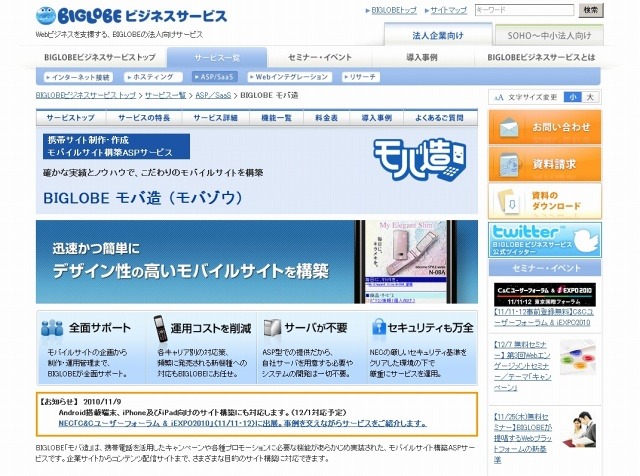This screenshot has width=640, height=476.
Task: Click the colored circles seminar thumbnail
Action: [578, 356]
